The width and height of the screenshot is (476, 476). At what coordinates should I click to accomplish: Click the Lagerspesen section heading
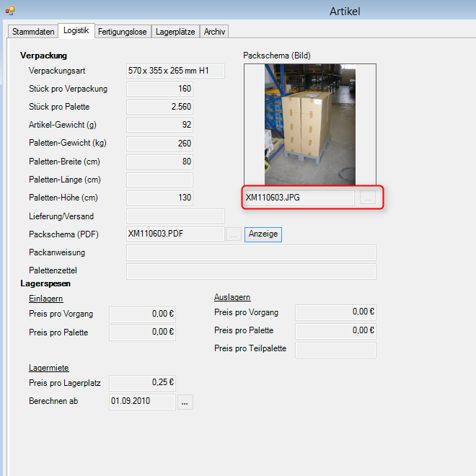pyautogui.click(x=45, y=283)
